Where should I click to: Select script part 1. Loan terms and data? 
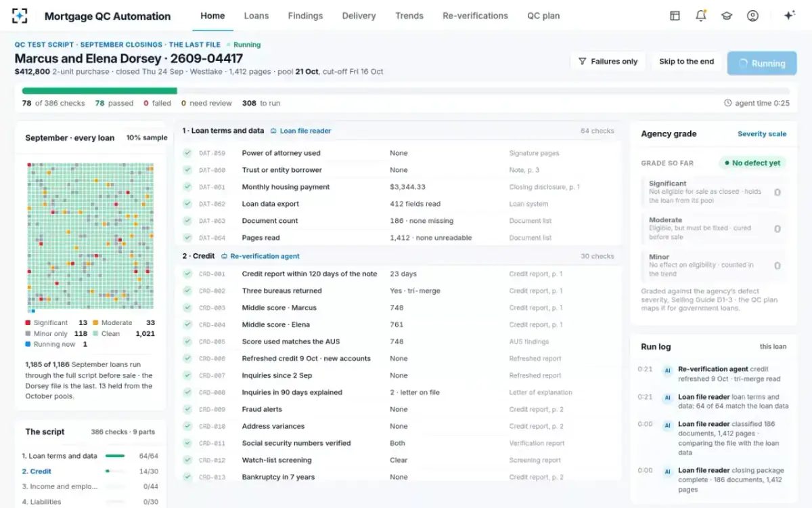(90, 456)
